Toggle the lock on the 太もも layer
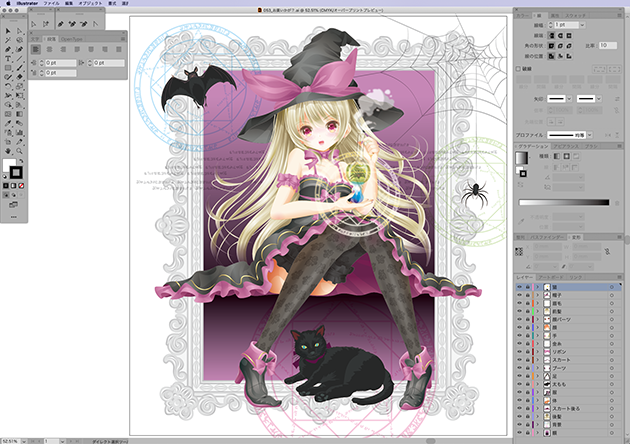 point(527,384)
